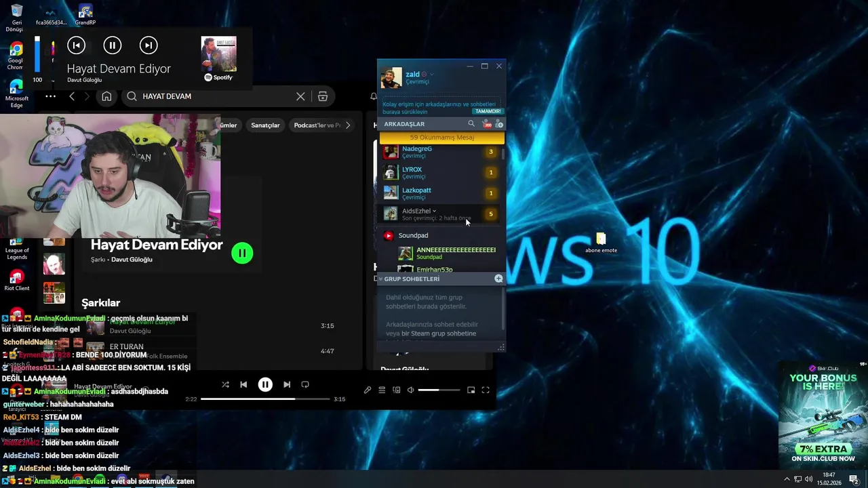The image size is (868, 488).
Task: Open pending friend invites icon in Steam
Action: [x=486, y=124]
